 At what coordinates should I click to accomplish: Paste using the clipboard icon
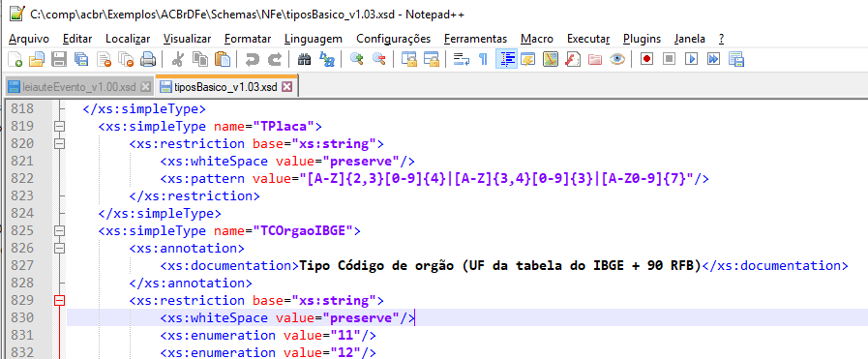(x=222, y=59)
